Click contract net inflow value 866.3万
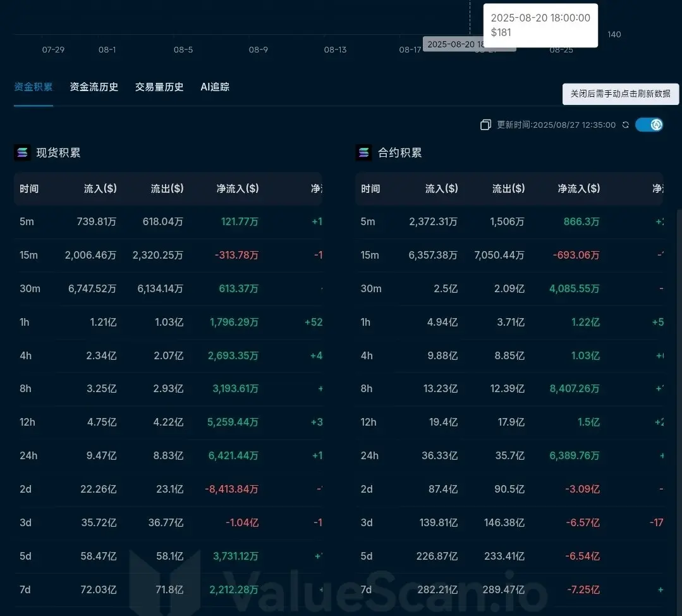682x616 pixels. (x=582, y=221)
